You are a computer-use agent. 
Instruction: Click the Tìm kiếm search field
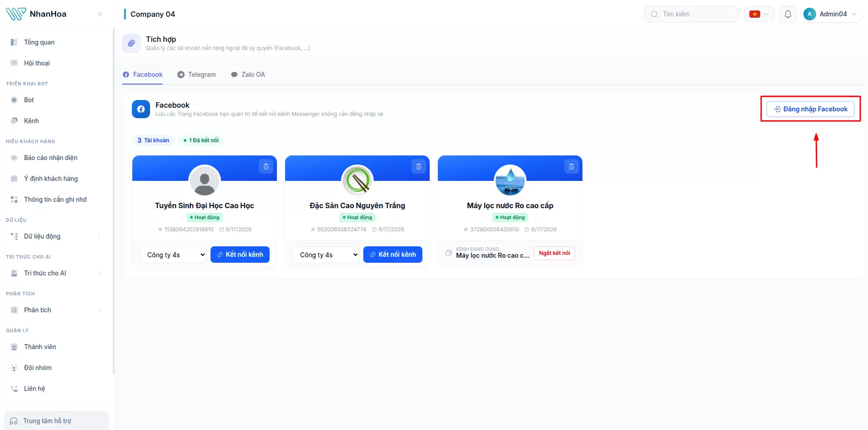pyautogui.click(x=691, y=14)
